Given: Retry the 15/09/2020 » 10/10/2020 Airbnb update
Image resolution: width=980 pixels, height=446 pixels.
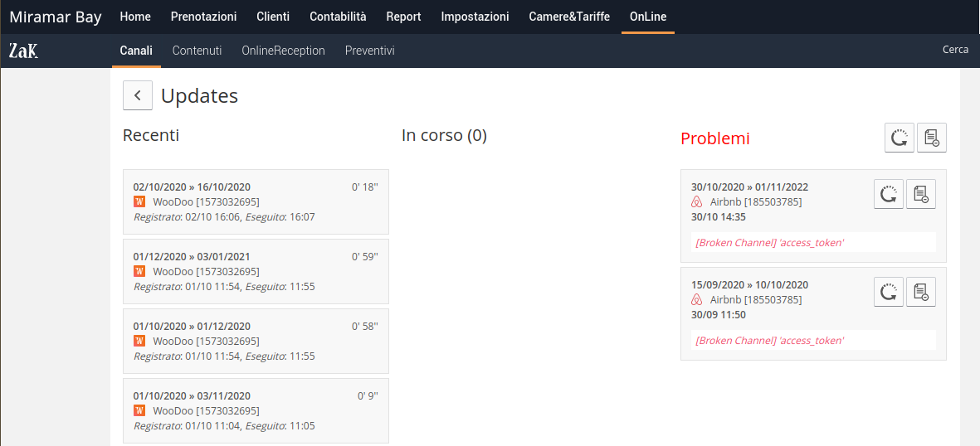Looking at the screenshot, I should coord(888,292).
